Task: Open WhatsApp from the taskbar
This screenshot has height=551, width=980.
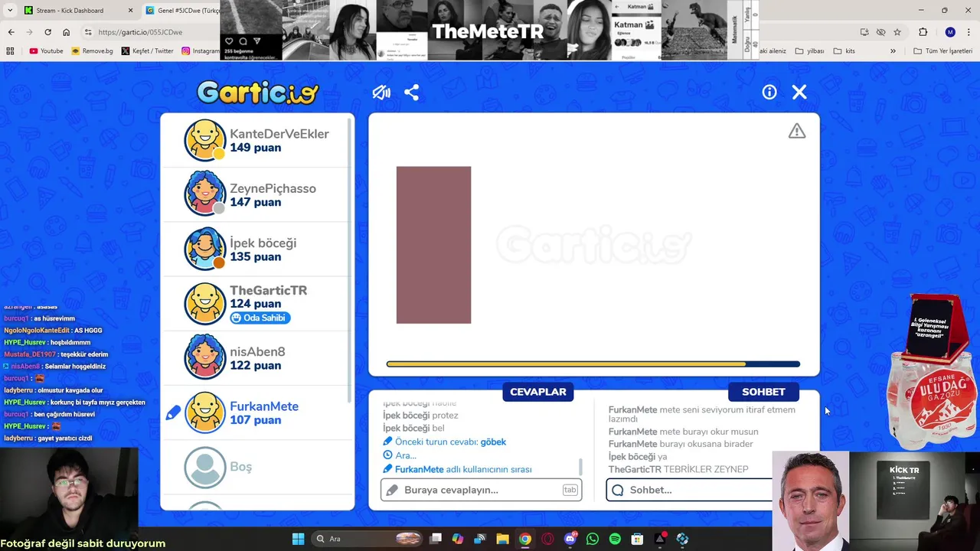Action: 593,539
